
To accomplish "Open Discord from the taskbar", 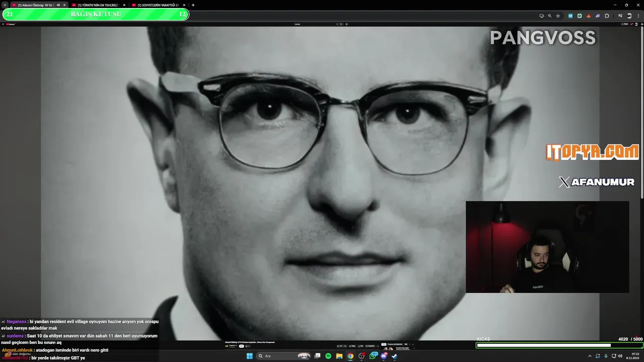I will click(384, 356).
